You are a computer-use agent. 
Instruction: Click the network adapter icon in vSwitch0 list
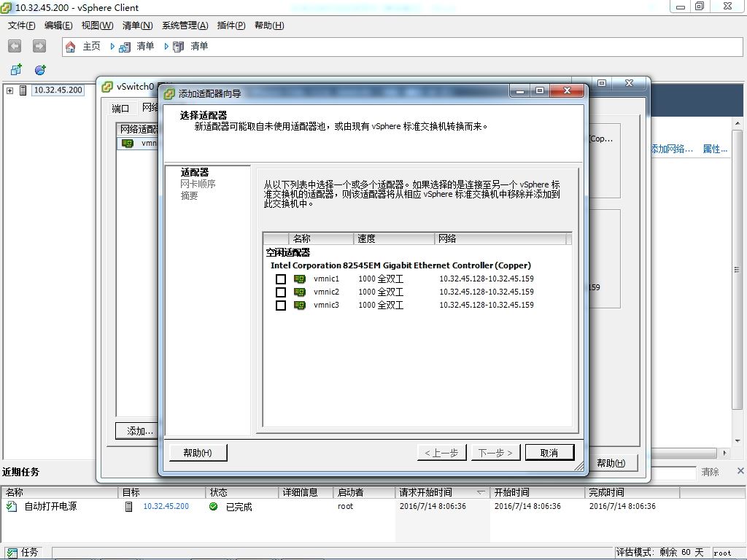(x=128, y=144)
